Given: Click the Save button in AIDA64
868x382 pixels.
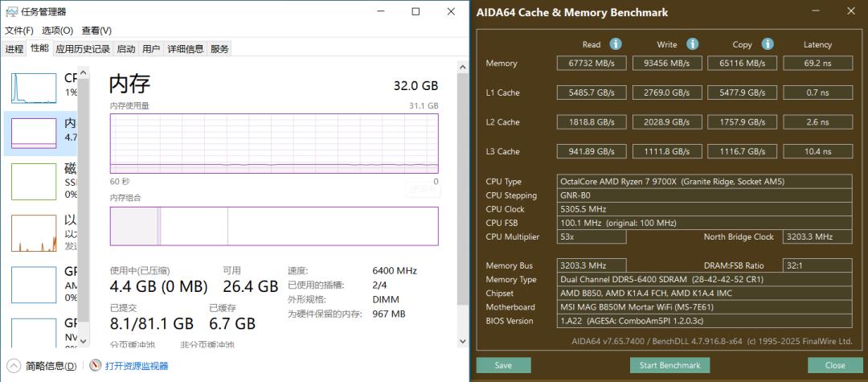Looking at the screenshot, I should click(x=503, y=365).
